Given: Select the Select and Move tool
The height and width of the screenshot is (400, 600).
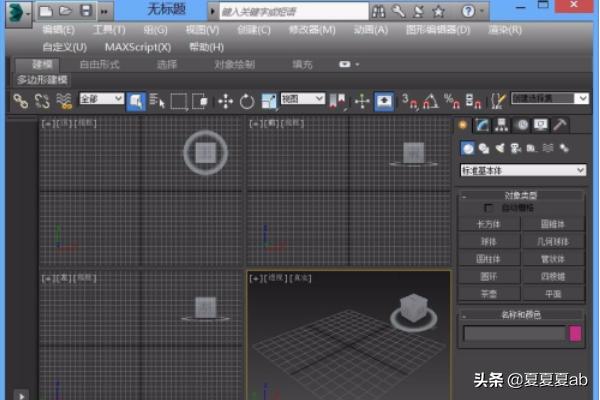Looking at the screenshot, I should pos(225,100).
